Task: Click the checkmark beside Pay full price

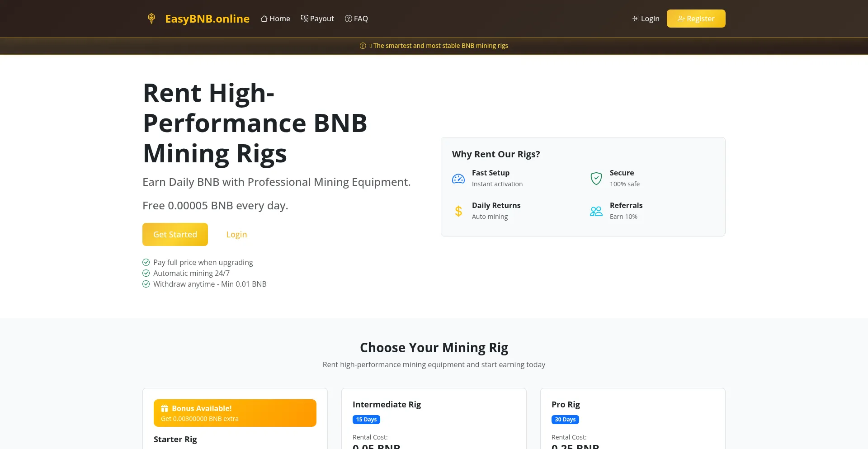Action: [146, 262]
